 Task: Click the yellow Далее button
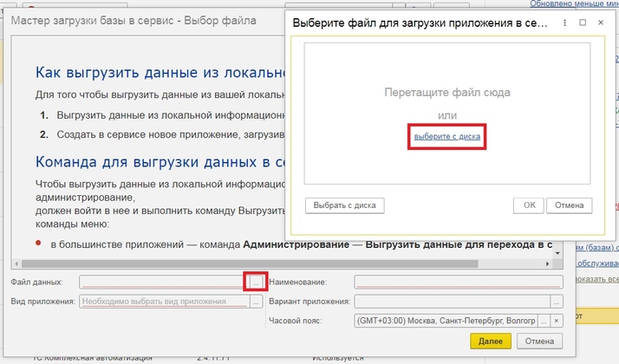tap(490, 341)
